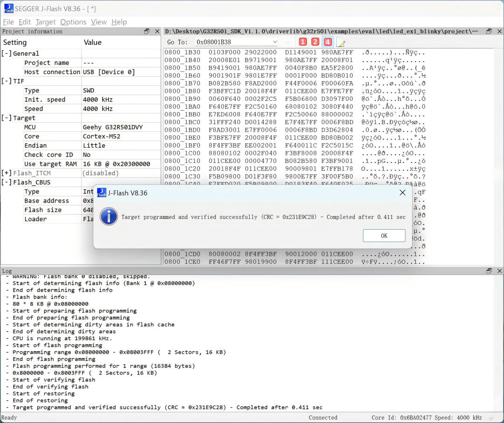The height and width of the screenshot is (423, 504).
Task: Click the Connected status bar entry
Action: coord(323,417)
